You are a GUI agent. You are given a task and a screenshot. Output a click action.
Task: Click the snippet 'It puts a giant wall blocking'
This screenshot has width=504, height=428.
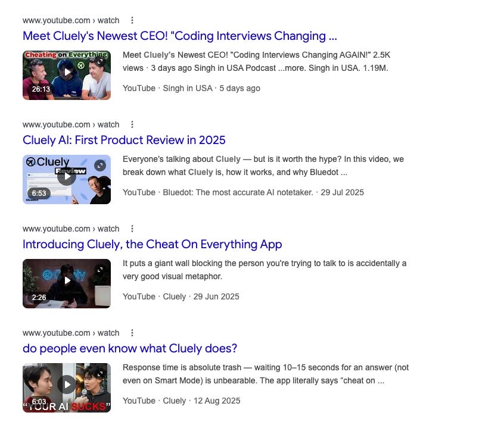click(265, 270)
